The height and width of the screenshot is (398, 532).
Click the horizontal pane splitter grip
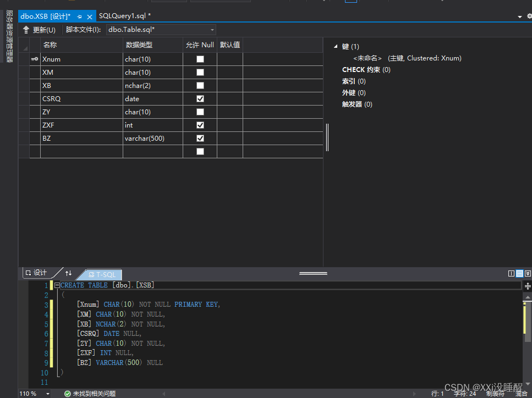313,273
